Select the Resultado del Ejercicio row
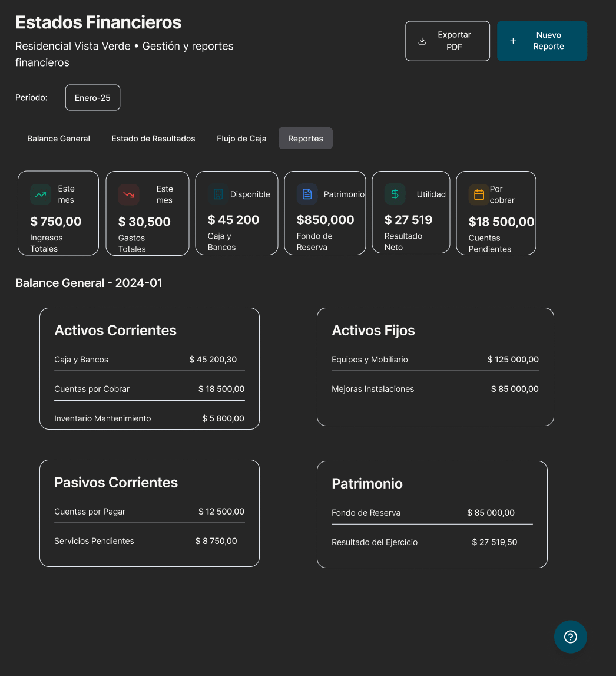 424,542
